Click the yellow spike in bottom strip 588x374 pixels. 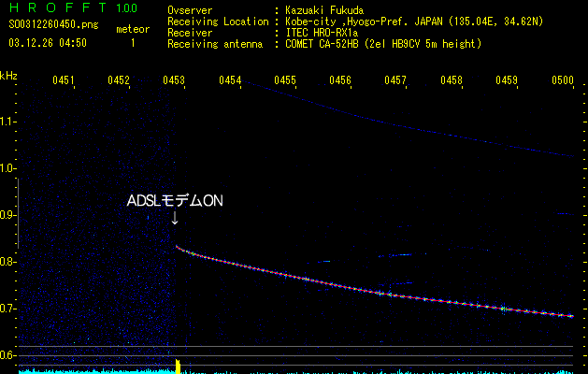point(178,365)
